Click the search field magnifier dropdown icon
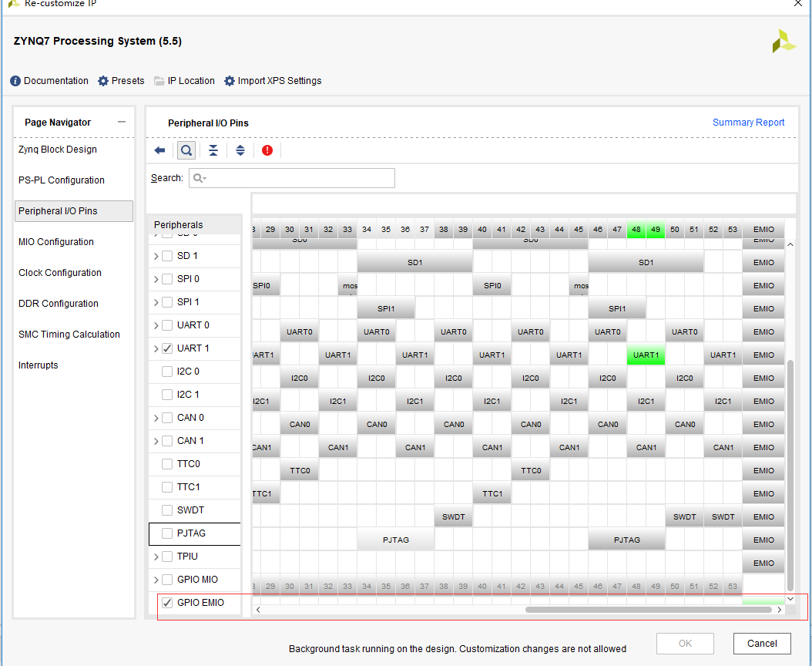Screen dimensions: 812x666 (x=200, y=178)
